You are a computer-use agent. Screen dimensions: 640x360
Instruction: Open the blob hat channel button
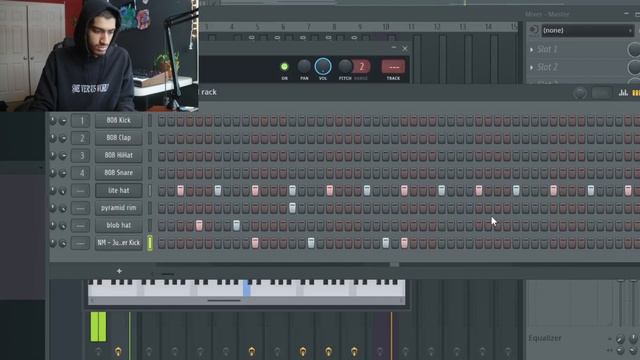click(x=119, y=225)
